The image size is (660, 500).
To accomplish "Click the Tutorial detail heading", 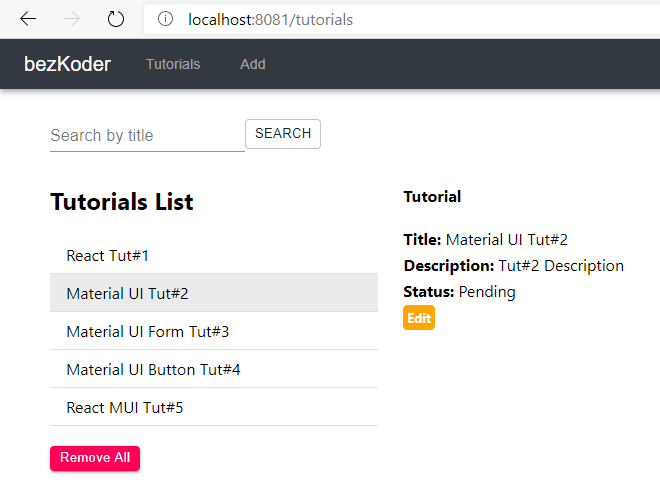I will pos(432,197).
